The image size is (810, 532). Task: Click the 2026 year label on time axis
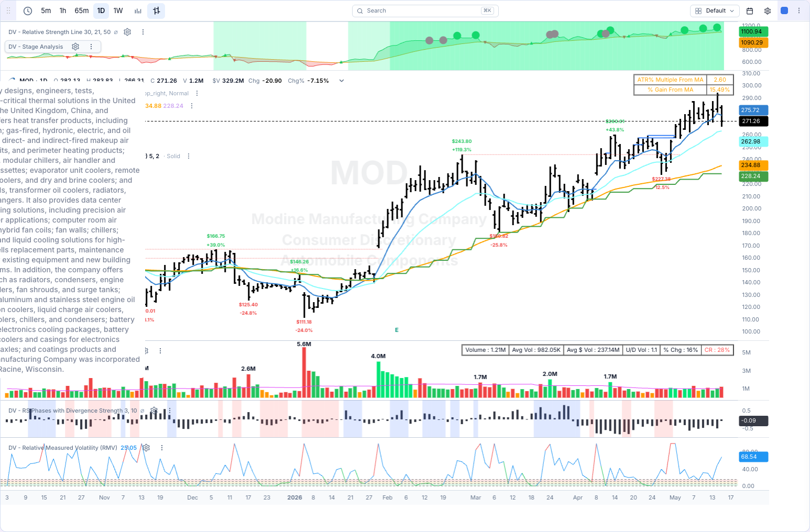coord(294,497)
